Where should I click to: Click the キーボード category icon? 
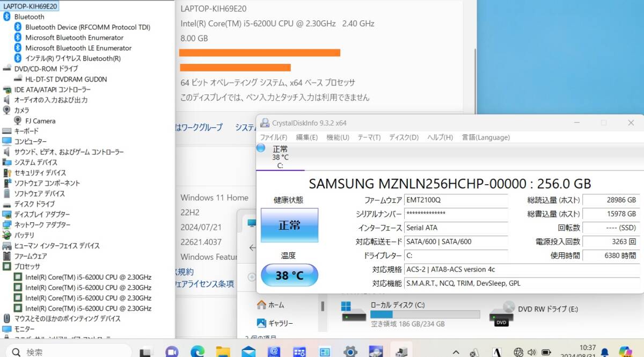(x=7, y=131)
